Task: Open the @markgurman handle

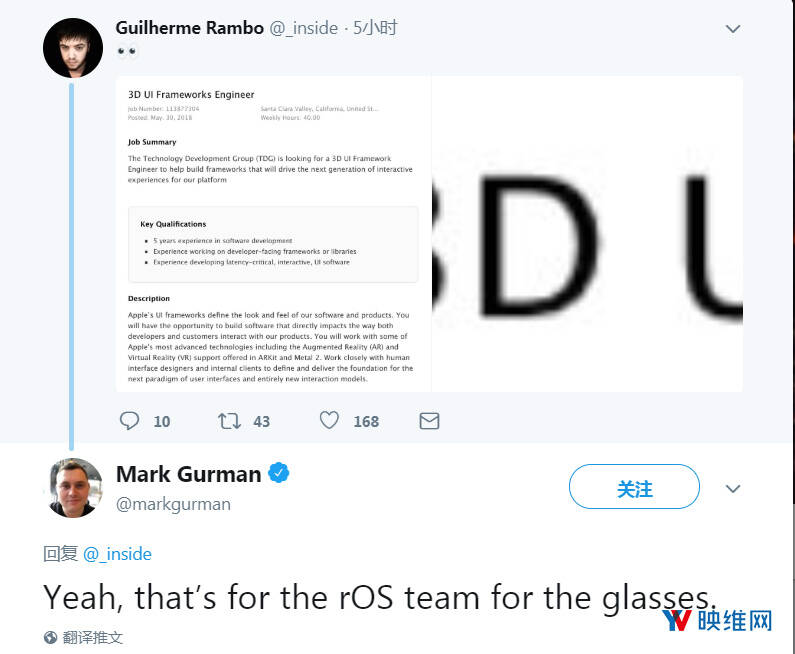Action: [173, 504]
